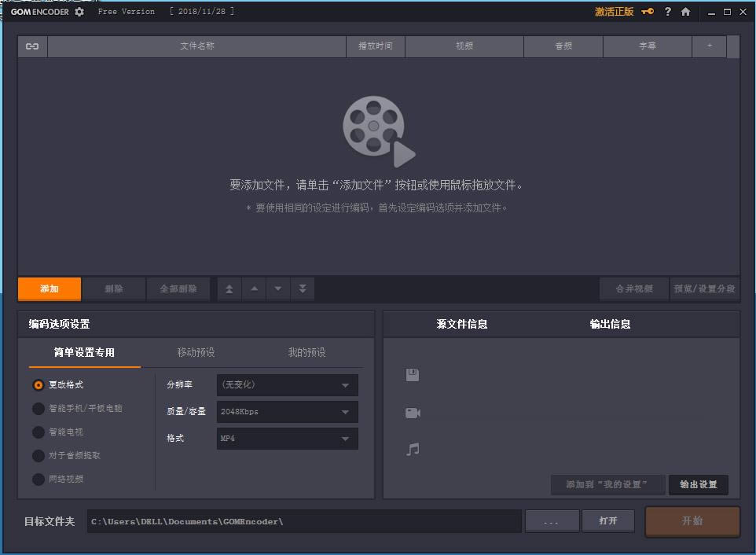This screenshot has width=756, height=555.
Task: Open settings gear next to GOM Encoder logo
Action: point(79,12)
